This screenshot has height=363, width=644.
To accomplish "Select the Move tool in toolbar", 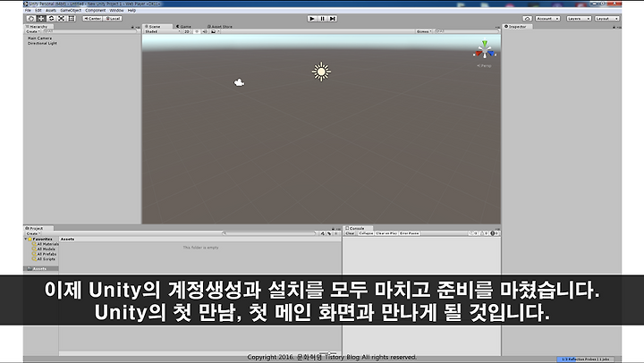I will [41, 19].
